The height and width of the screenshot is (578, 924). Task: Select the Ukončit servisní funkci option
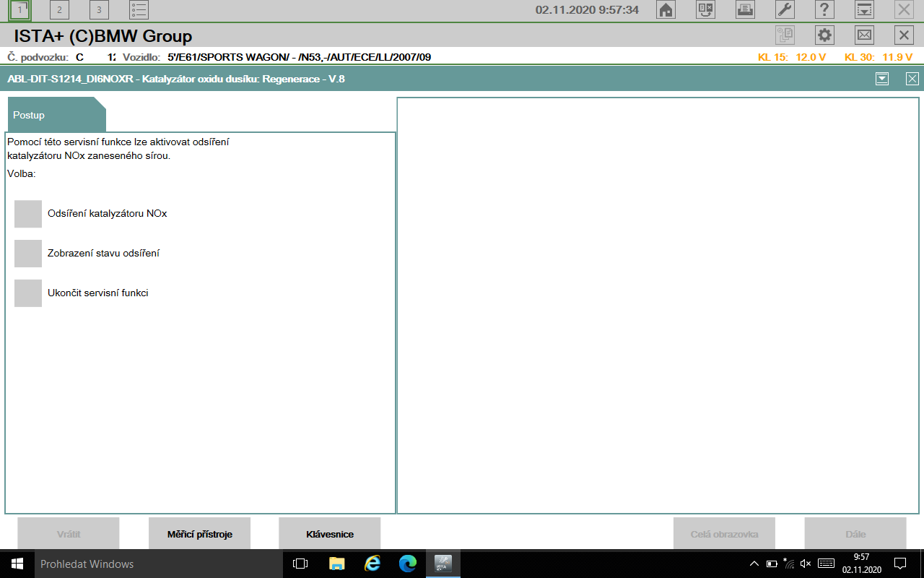pyautogui.click(x=28, y=293)
